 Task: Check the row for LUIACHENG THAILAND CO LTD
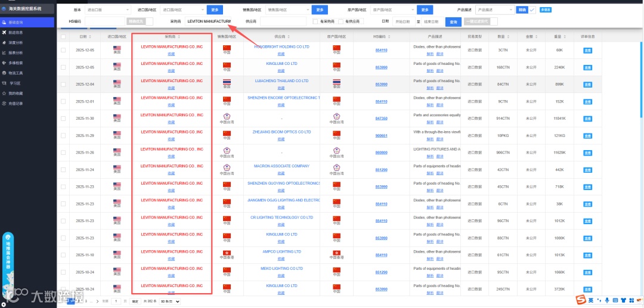click(63, 84)
